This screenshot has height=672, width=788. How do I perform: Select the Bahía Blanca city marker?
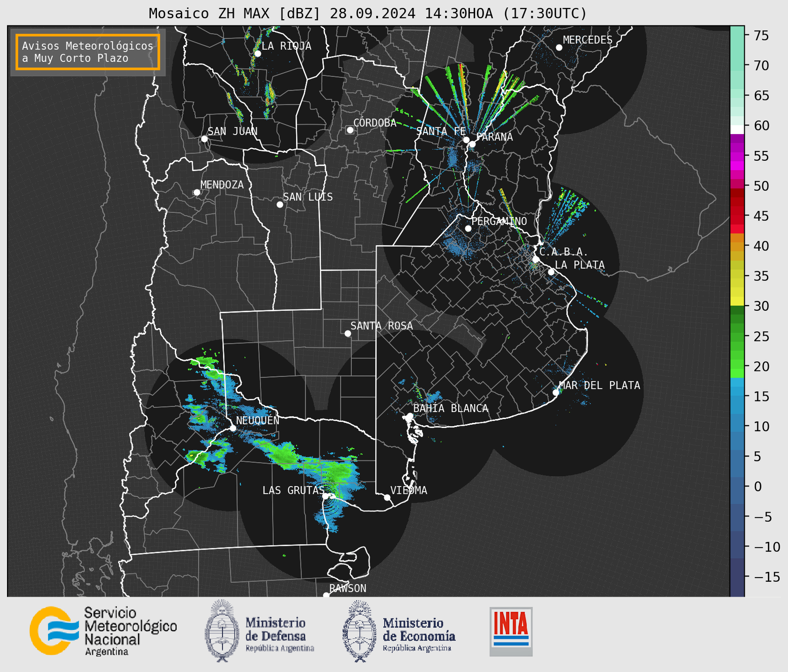click(410, 416)
